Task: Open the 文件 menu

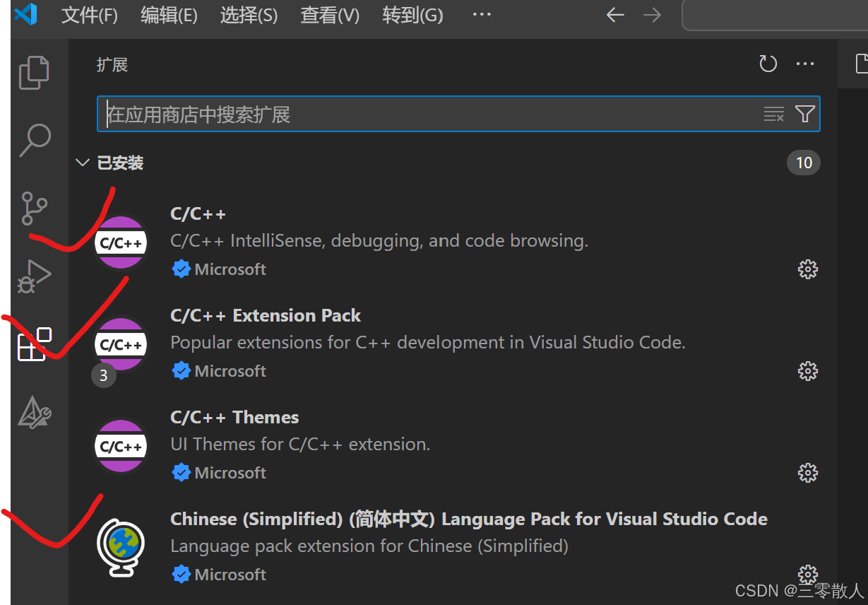Action: point(88,16)
